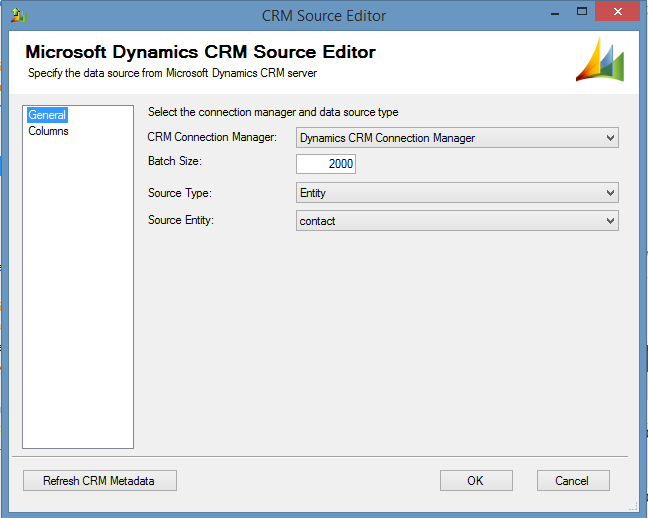The height and width of the screenshot is (518, 648).
Task: Switch to the Columns page
Action: pyautogui.click(x=48, y=131)
